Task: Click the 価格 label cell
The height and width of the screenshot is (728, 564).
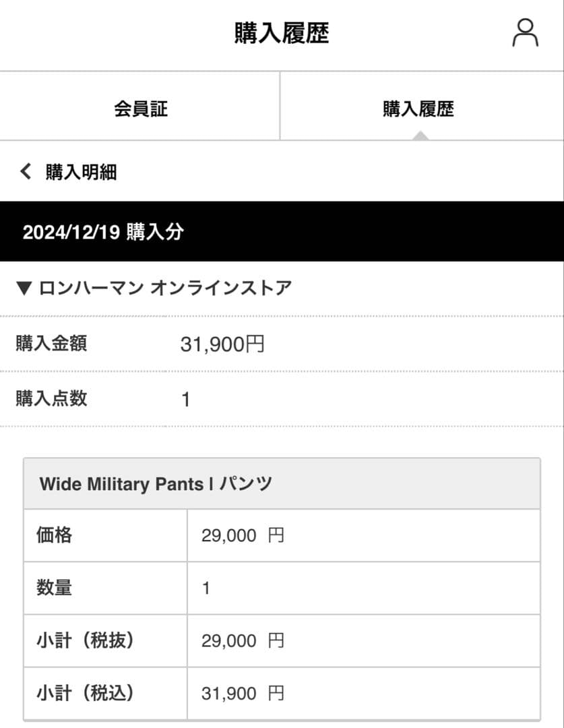Action: (x=54, y=536)
